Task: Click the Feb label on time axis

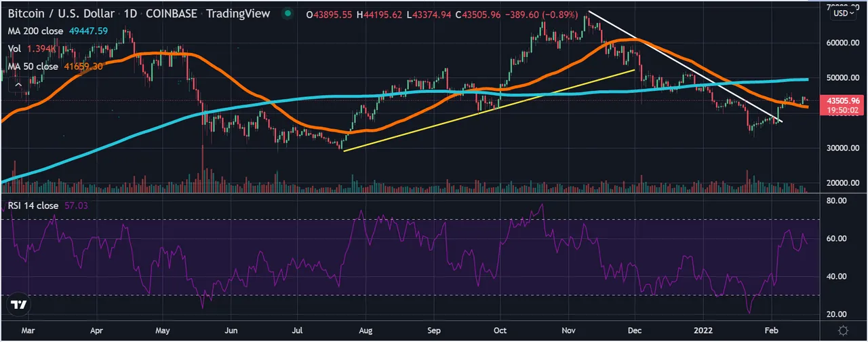Action: click(x=772, y=330)
